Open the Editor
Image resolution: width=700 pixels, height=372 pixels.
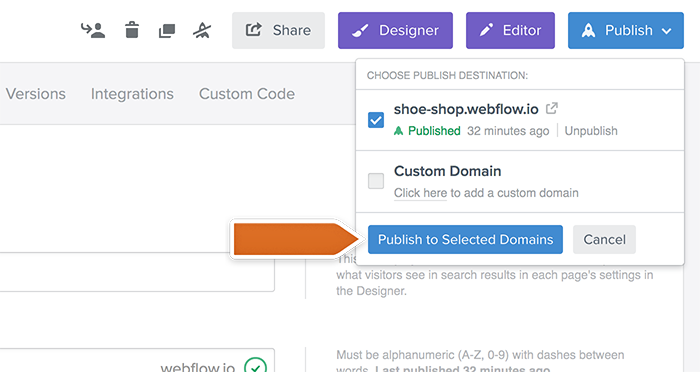[510, 30]
